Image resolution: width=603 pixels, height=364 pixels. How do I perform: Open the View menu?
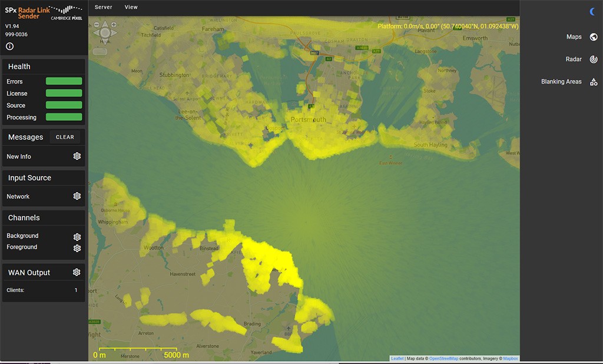click(x=131, y=7)
